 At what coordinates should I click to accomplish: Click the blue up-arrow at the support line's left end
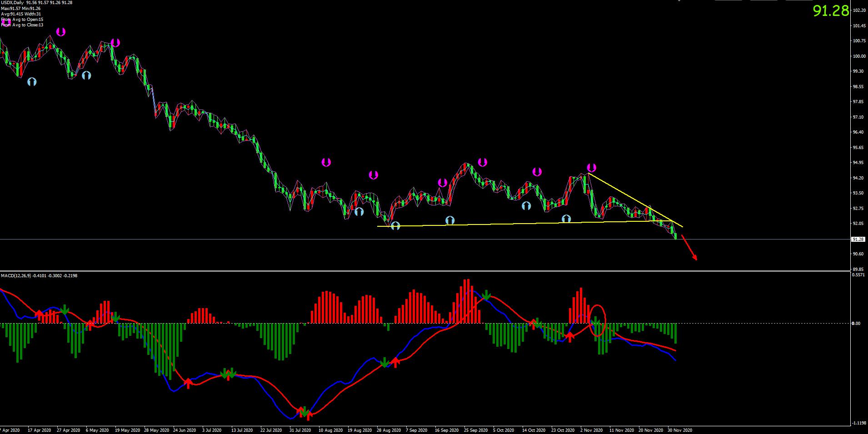395,225
